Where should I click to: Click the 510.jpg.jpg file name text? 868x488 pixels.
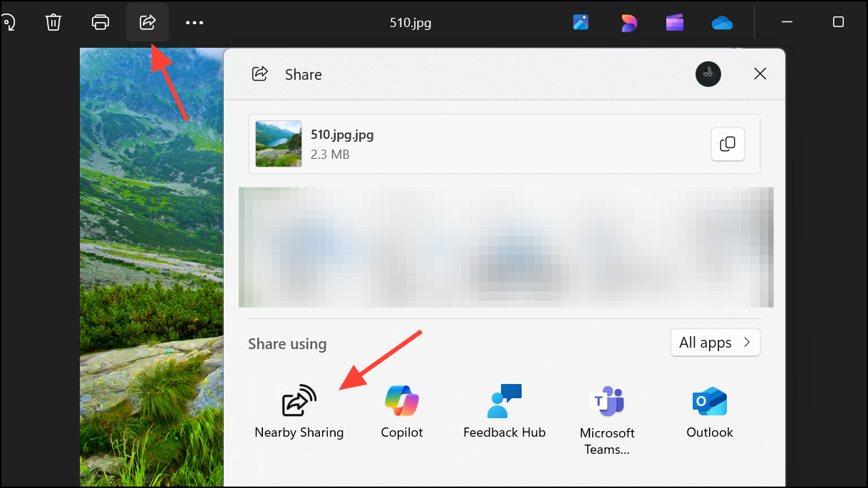pyautogui.click(x=342, y=135)
